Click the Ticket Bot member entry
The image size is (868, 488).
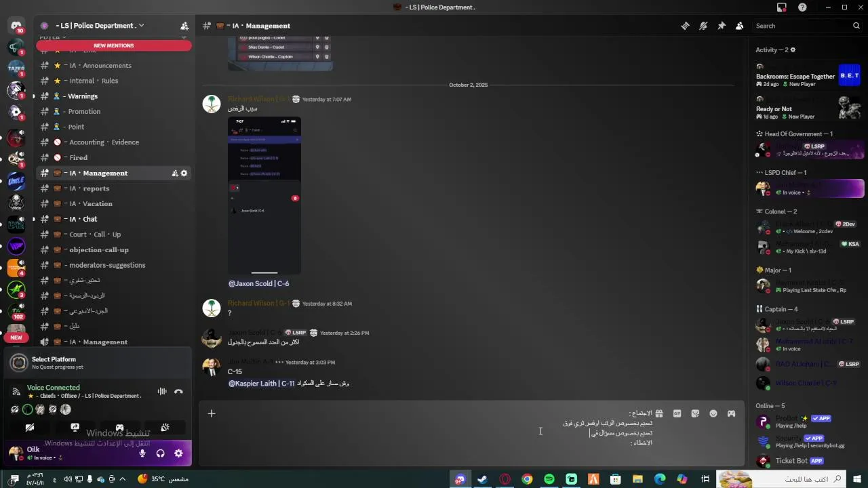809,461
